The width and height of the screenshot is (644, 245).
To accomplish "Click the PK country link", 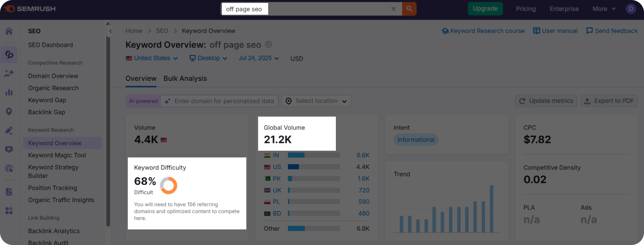I will point(277,178).
